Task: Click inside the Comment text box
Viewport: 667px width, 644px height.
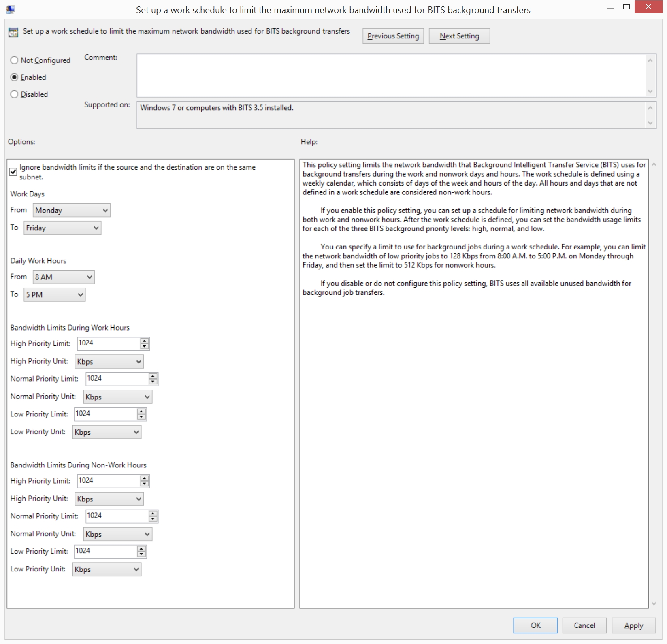Action: (x=391, y=75)
